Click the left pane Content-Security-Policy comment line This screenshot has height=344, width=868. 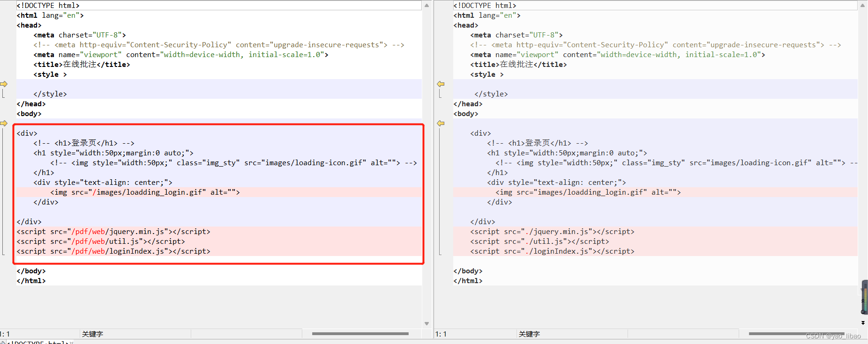[219, 45]
